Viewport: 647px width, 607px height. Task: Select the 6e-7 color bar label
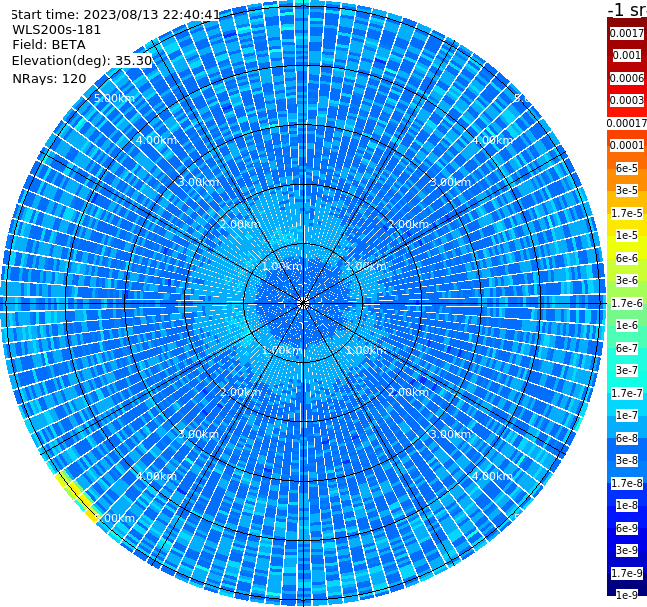pos(627,348)
